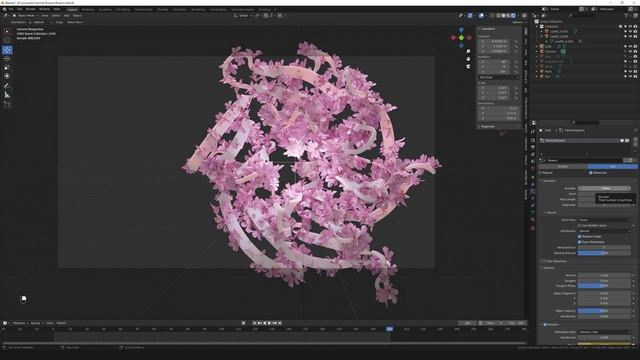640x360 pixels.
Task: Select the Measure tool
Action: (7, 95)
